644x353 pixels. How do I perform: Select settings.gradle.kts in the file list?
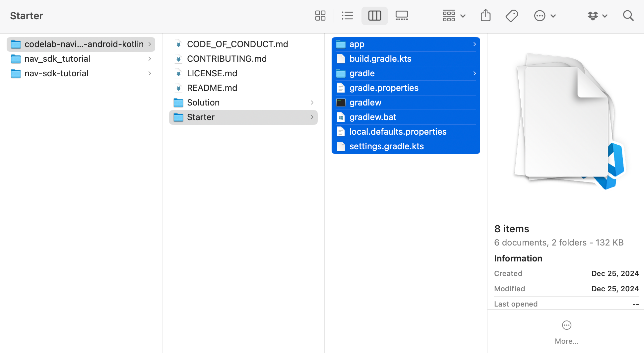[387, 146]
